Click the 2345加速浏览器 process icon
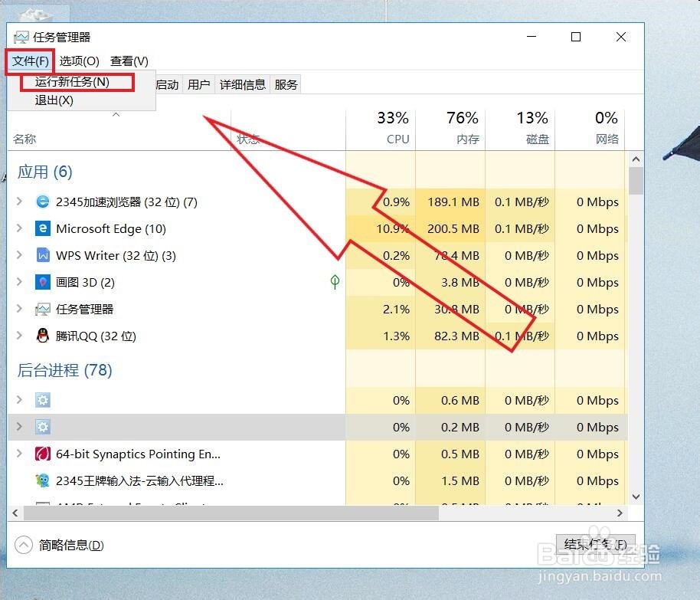 [x=42, y=202]
